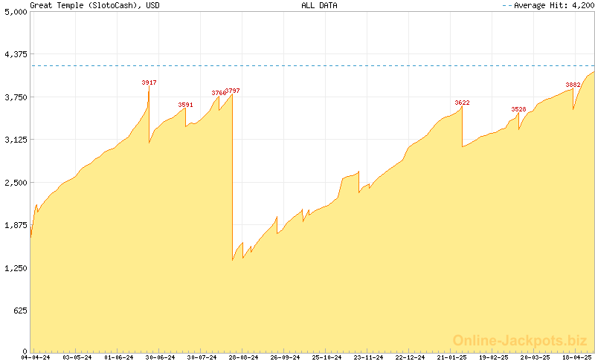Viewport: 595px width, 364px height.
Task: Click the 04-04-24 date axis label
Action: pos(35,357)
